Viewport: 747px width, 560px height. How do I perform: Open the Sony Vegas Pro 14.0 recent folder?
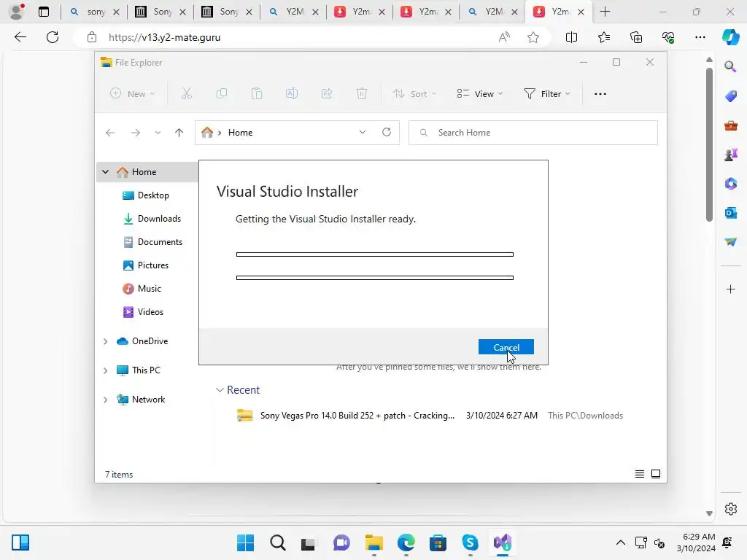click(429, 416)
